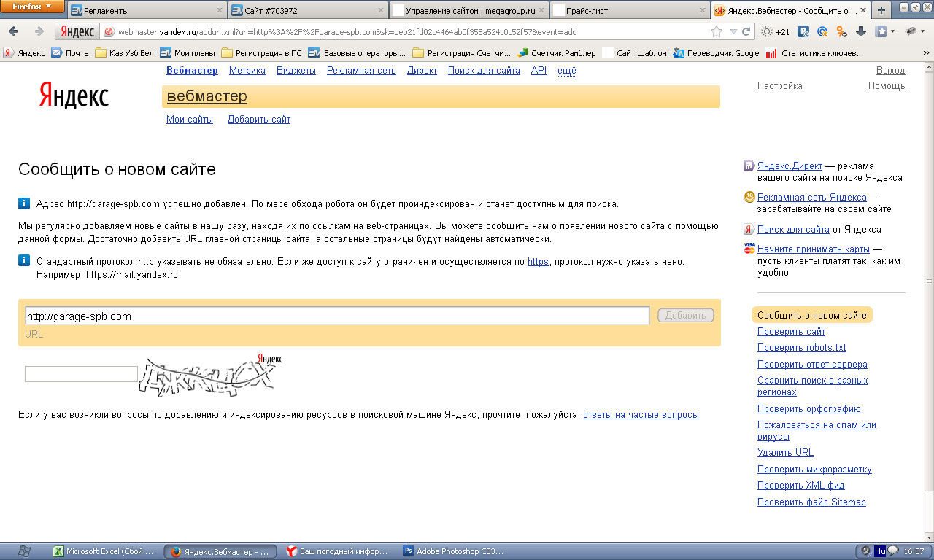Viewport: 934px width, 560px height.
Task: Bookmark page with the star icon
Action: (x=717, y=31)
